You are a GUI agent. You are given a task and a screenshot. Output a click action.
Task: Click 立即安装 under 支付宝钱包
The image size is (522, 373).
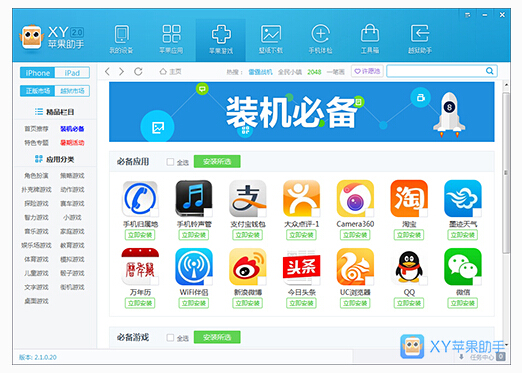point(247,235)
